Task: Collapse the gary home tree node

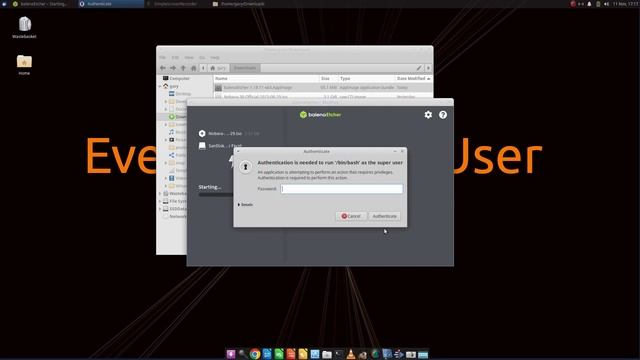Action: pos(160,86)
